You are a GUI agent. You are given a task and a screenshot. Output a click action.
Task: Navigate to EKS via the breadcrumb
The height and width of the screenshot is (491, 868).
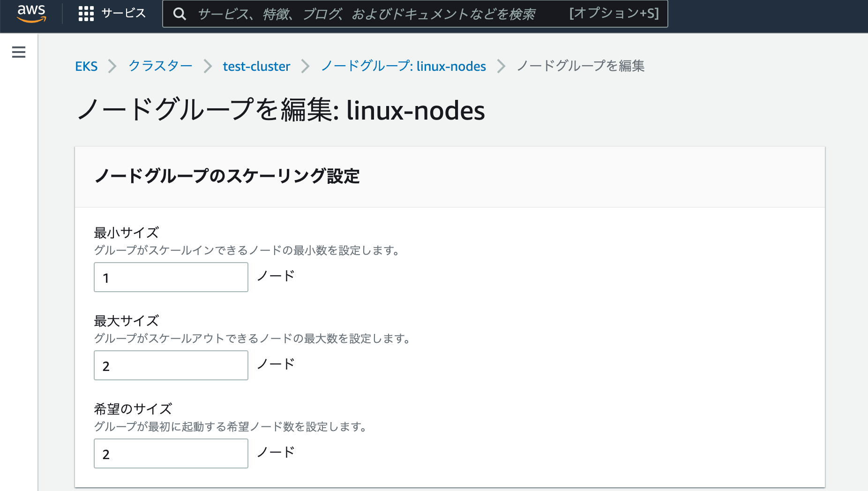pyautogui.click(x=87, y=66)
